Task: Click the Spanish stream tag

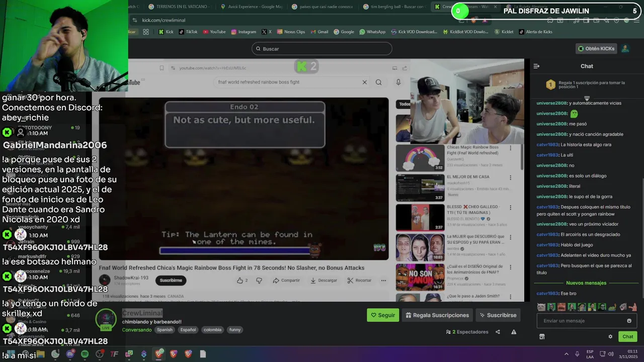Action: [165, 330]
